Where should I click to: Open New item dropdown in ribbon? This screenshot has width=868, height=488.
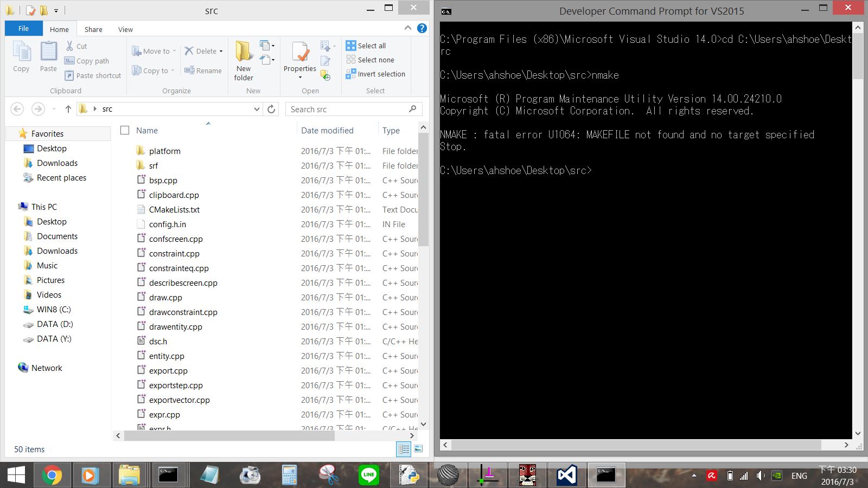coord(267,46)
